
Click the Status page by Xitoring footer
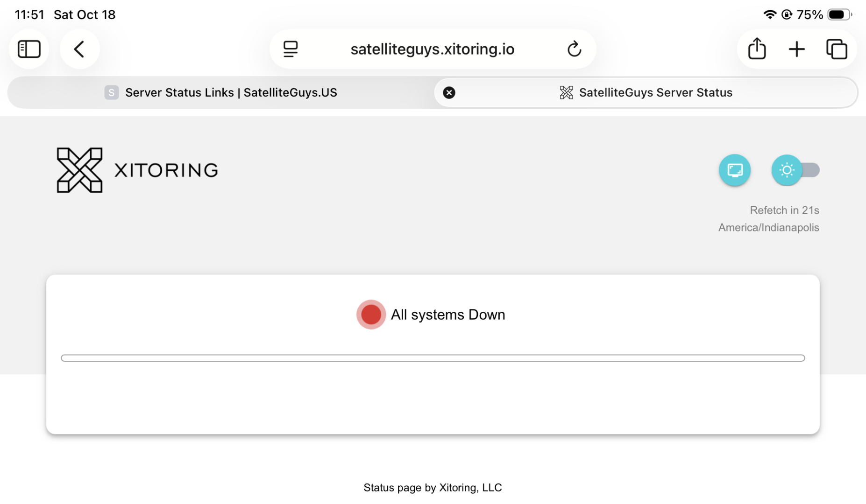click(x=433, y=488)
